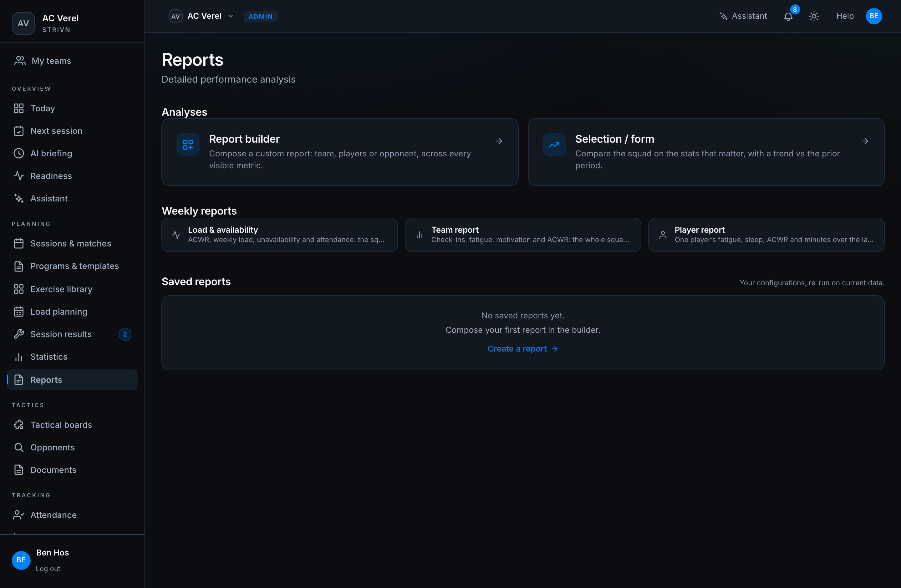Viewport: 901px width, 588px height.
Task: Open the Report builder card title
Action: tap(244, 139)
